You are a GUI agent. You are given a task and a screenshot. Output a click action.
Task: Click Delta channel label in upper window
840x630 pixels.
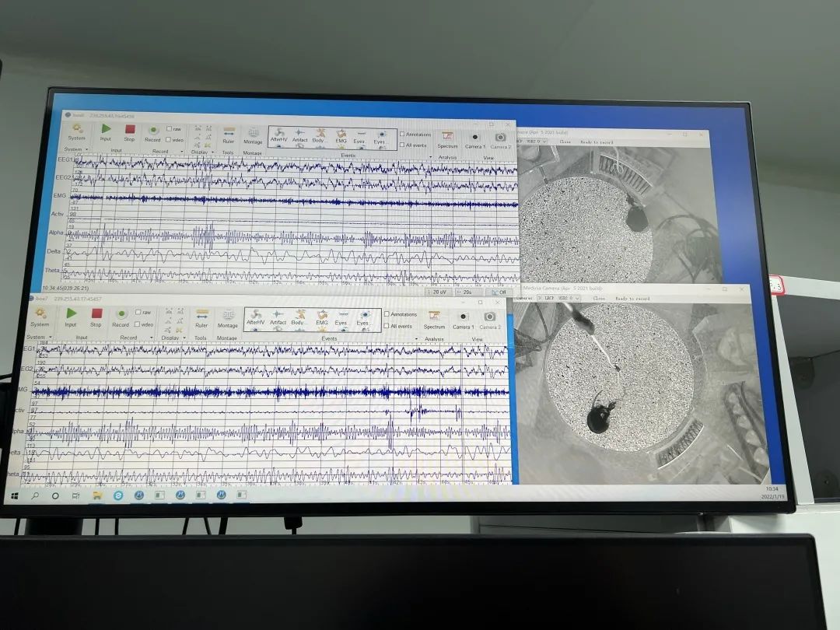[x=53, y=251]
